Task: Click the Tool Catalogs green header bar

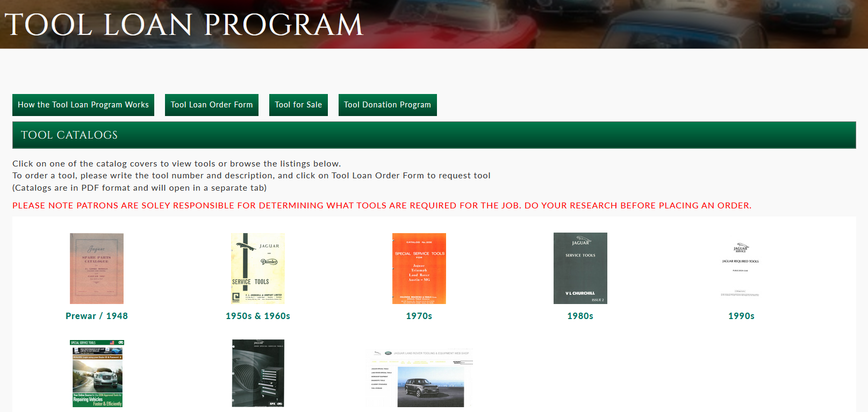Action: point(434,135)
